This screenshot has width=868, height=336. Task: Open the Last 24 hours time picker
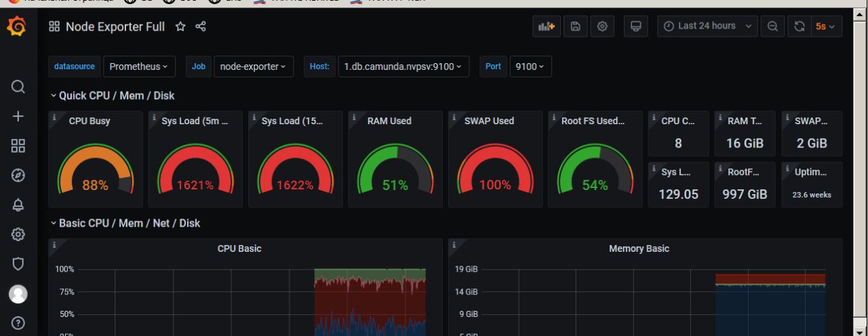(707, 26)
